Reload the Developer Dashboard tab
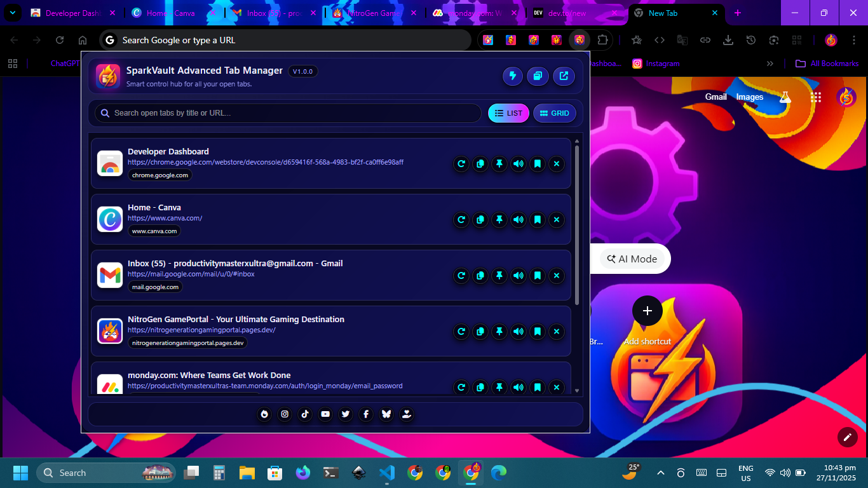Viewport: 868px width, 488px height. pos(461,164)
